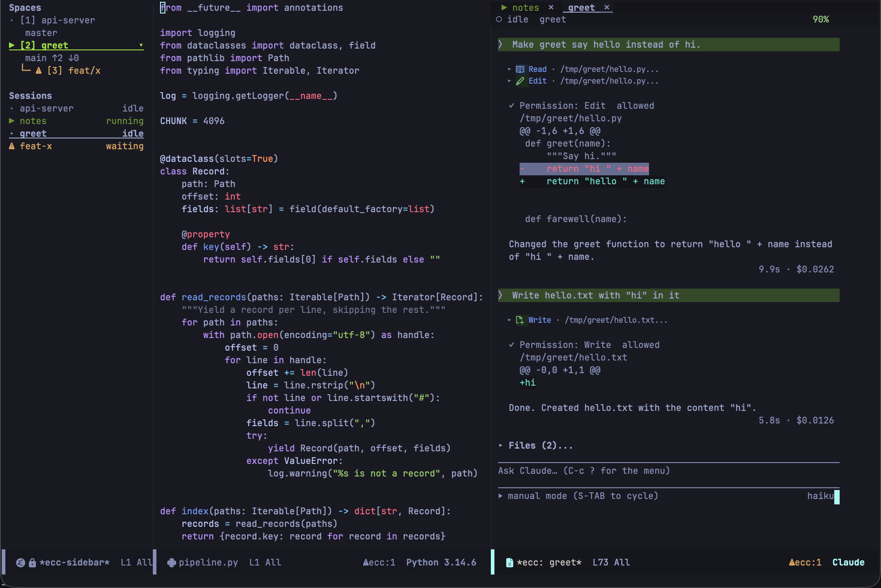Close the greet tab
This screenshot has width=881, height=588.
(606, 7)
